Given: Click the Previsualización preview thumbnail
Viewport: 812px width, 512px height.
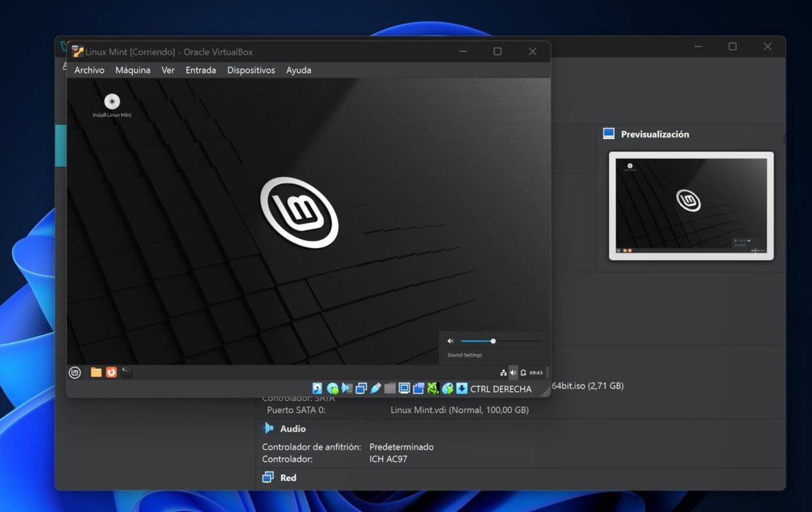Looking at the screenshot, I should click(x=691, y=205).
